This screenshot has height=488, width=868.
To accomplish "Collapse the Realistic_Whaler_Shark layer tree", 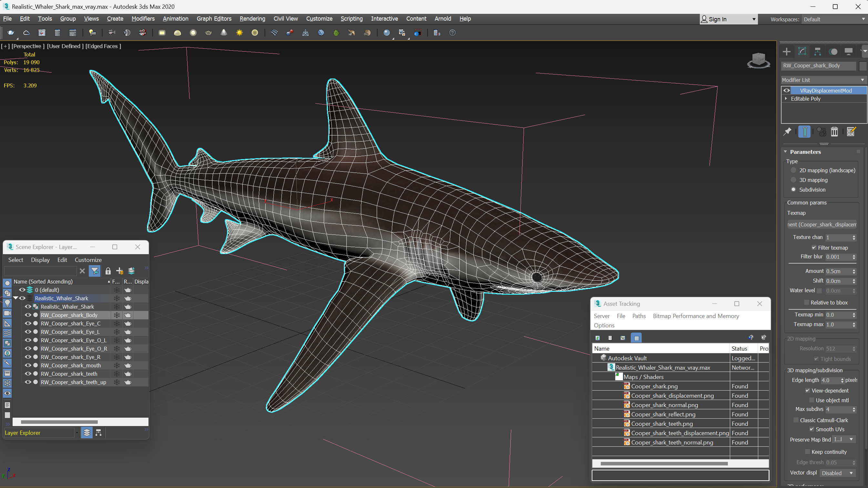I will [x=15, y=298].
